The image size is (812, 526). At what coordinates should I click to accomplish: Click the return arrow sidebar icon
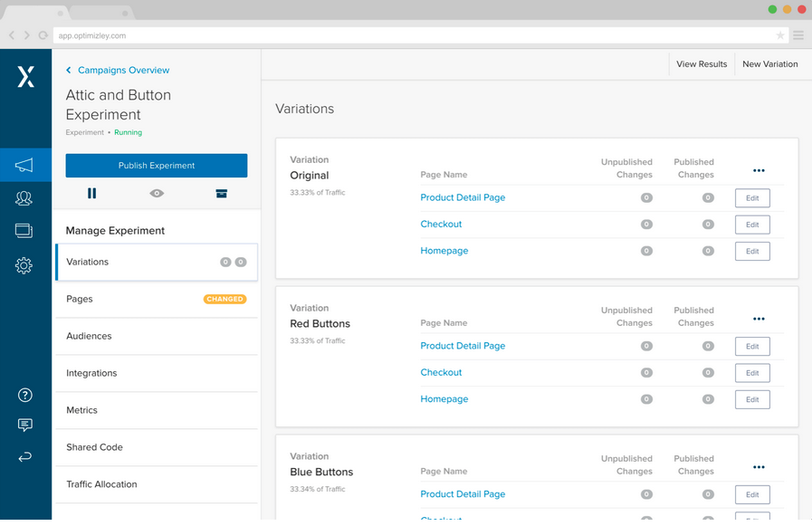click(24, 456)
